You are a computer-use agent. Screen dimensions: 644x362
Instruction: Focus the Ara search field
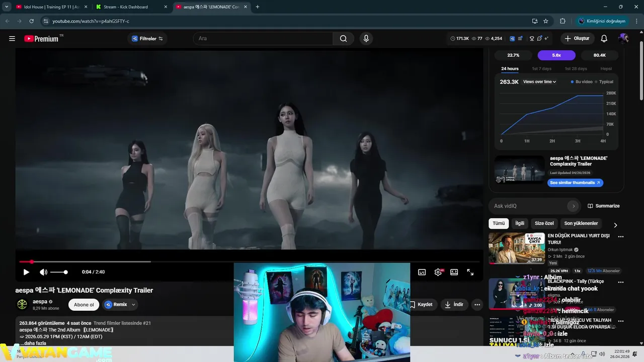pyautogui.click(x=263, y=39)
